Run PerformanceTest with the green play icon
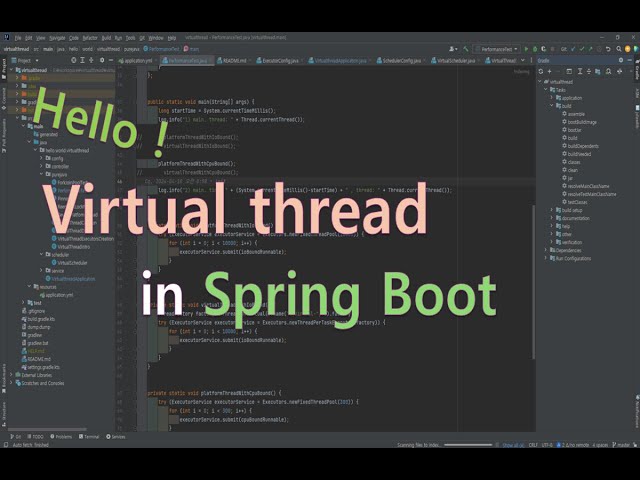Viewport: 640px width, 480px height. [x=526, y=49]
